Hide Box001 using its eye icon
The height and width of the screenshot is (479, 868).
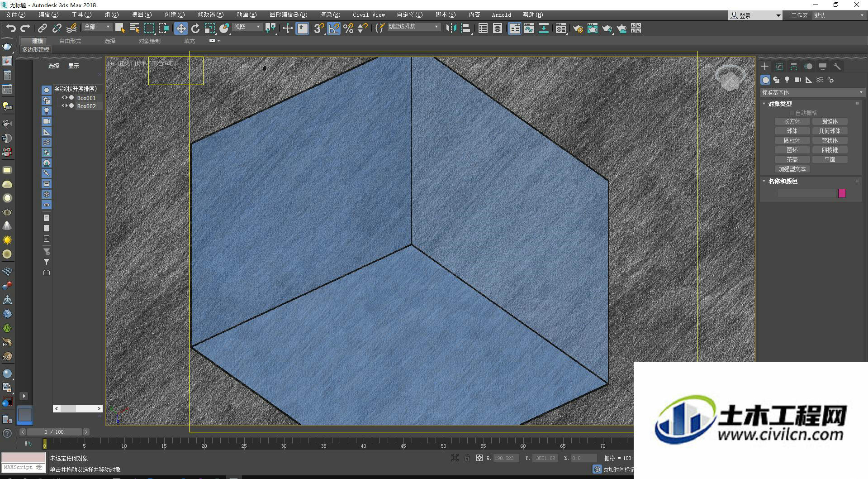pyautogui.click(x=65, y=98)
